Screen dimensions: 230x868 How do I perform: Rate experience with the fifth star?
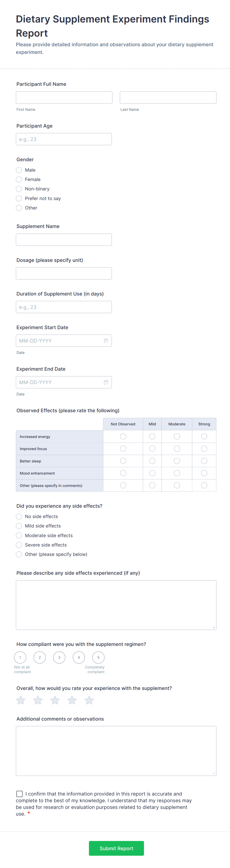coord(89,700)
